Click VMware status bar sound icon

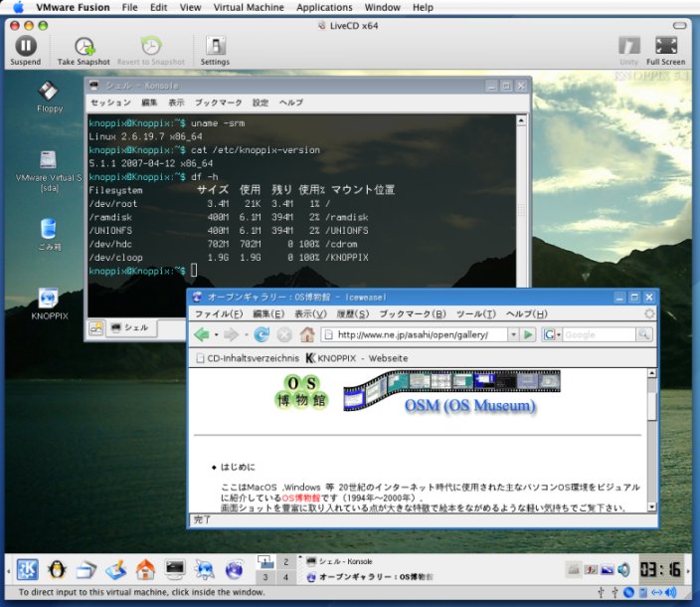coord(670,593)
